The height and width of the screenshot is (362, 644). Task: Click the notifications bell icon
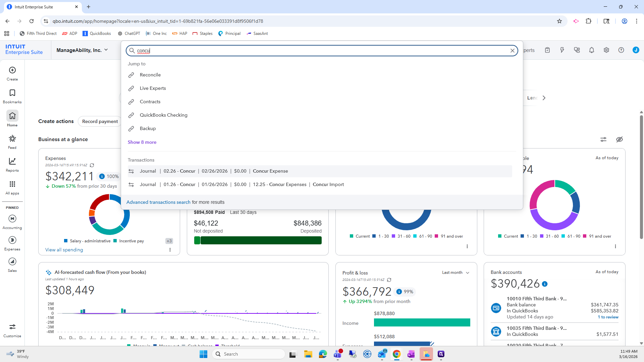point(592,50)
